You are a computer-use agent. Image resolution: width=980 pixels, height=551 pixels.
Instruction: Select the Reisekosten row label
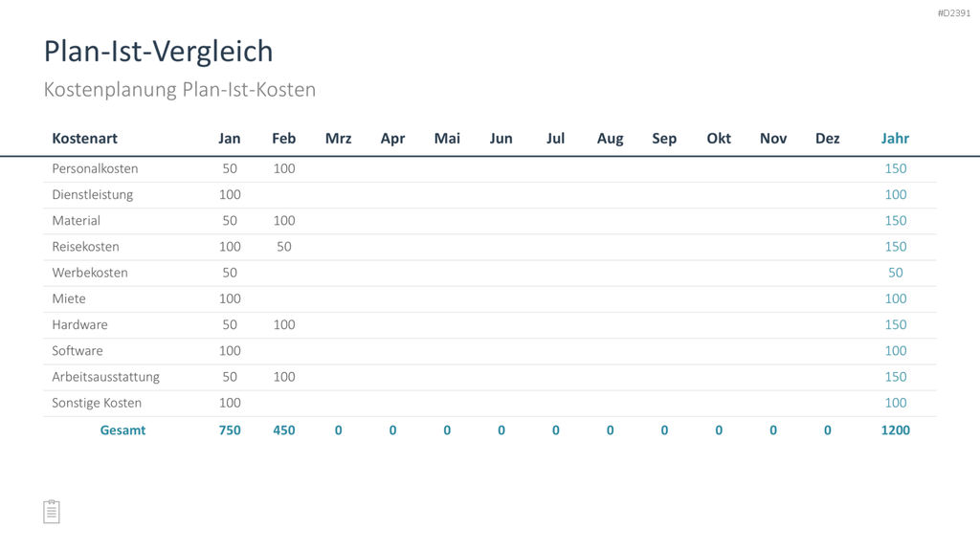(x=85, y=247)
